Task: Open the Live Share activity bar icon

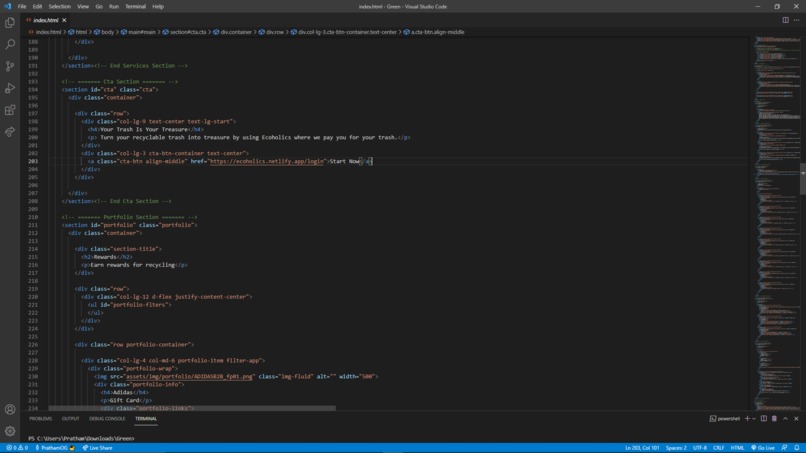Action: click(x=10, y=132)
